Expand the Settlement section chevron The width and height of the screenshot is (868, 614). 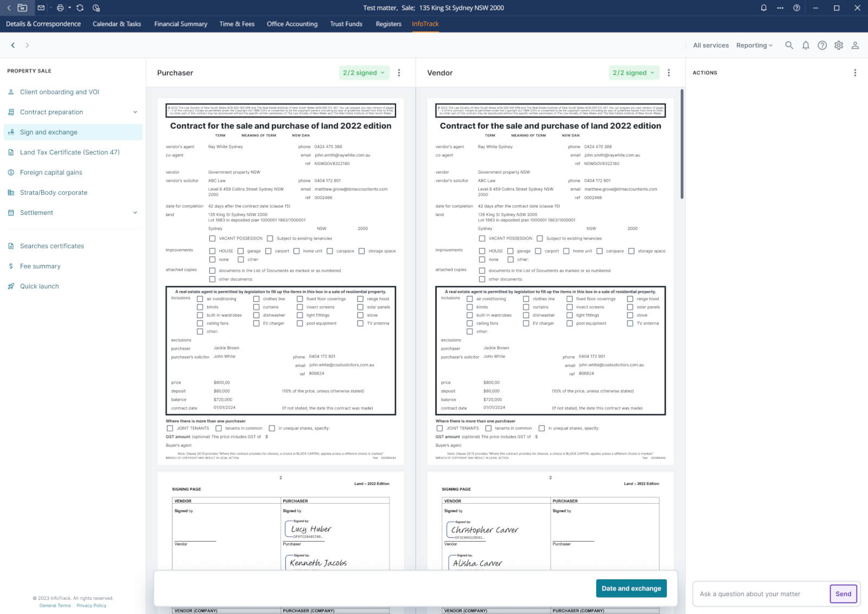click(x=135, y=212)
